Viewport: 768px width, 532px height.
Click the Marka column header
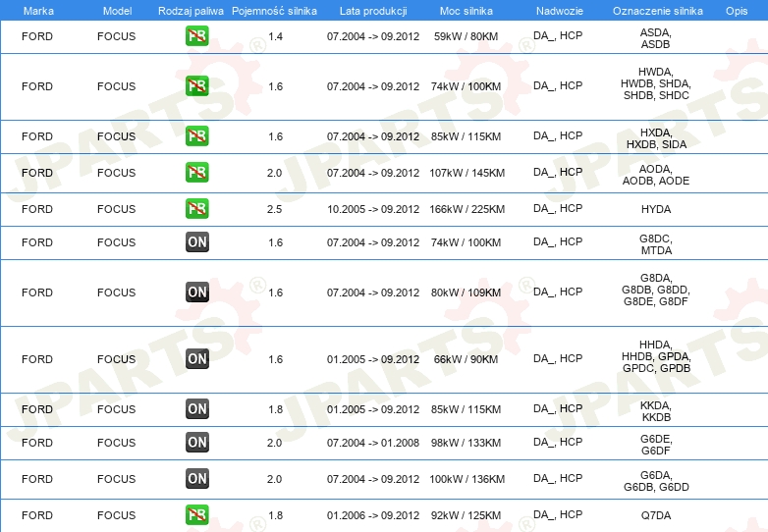(x=38, y=11)
